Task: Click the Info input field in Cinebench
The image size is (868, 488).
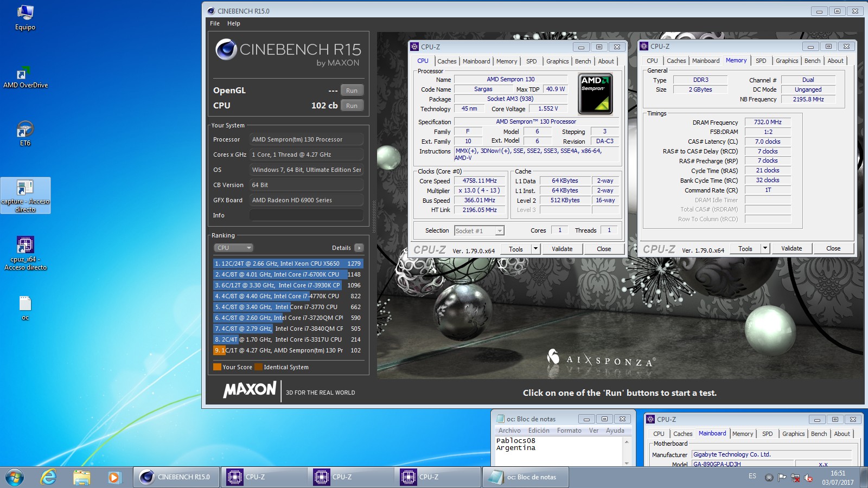Action: [307, 215]
